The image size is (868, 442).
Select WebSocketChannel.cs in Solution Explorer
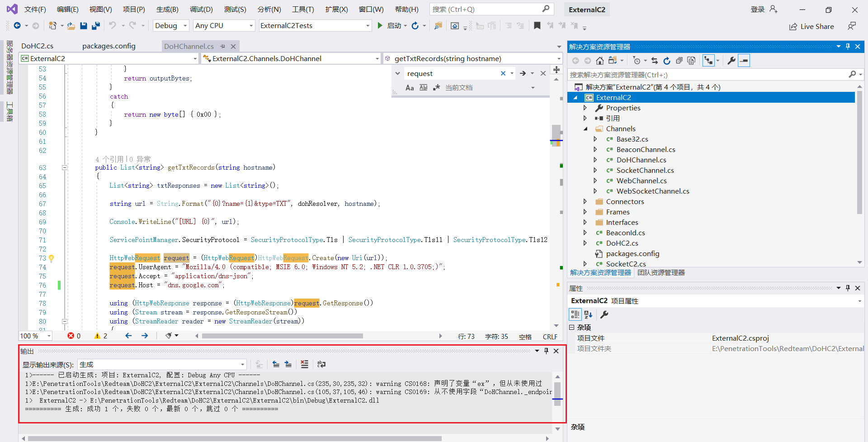653,191
